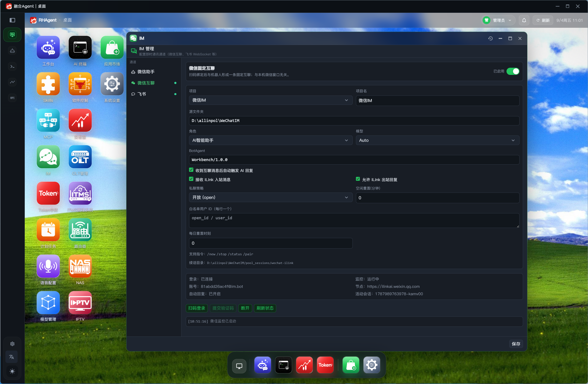Open the 系统设置 desktop gear icon
Viewport: 588px width, 384px height.
click(x=112, y=84)
